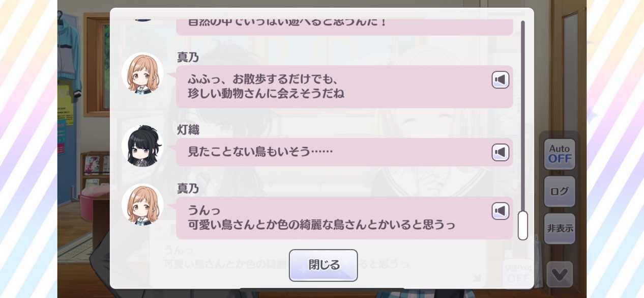Image resolution: width=644 pixels, height=298 pixels.
Task: Toggle the 早送り×4 OFF fast-forward button
Action: tap(517, 274)
